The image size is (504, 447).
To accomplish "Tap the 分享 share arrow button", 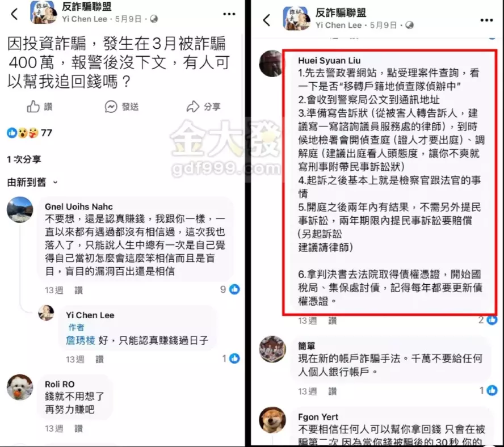I will (x=203, y=107).
